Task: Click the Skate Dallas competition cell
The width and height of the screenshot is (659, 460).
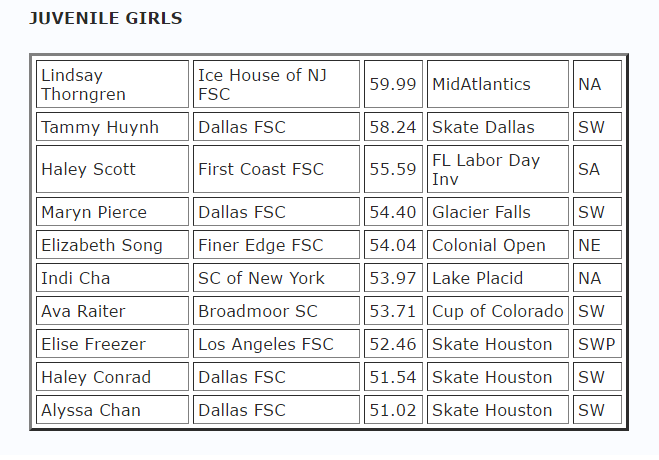Action: point(498,127)
